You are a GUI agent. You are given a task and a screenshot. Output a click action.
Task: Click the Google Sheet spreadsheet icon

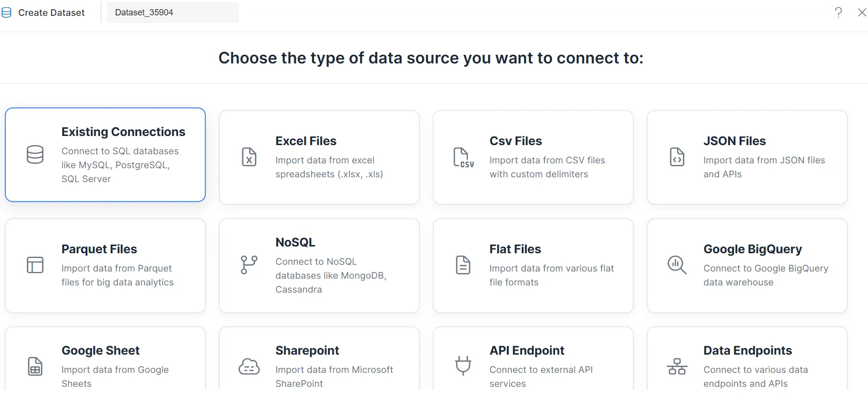35,367
